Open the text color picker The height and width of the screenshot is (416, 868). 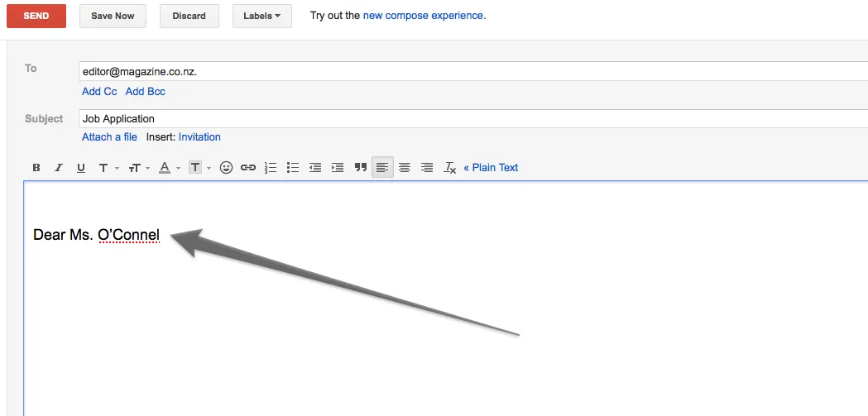tap(169, 168)
